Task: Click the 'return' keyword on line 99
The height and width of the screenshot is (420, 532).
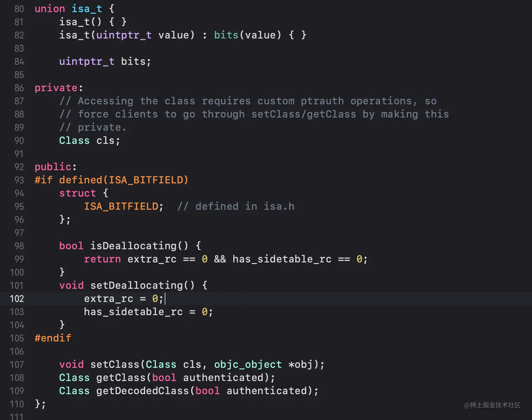Action: pos(102,259)
